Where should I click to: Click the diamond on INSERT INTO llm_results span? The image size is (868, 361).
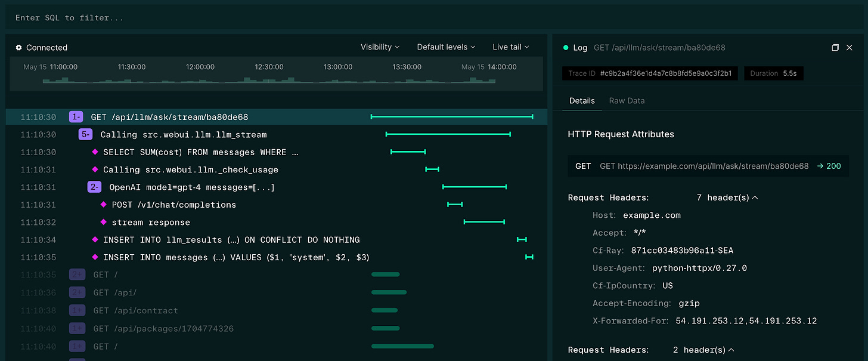[95, 239]
